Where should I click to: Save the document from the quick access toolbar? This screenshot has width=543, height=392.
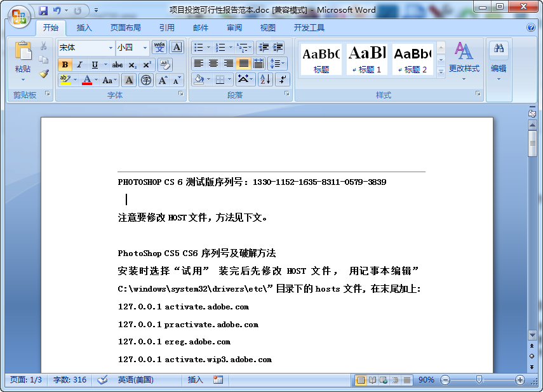coord(43,11)
